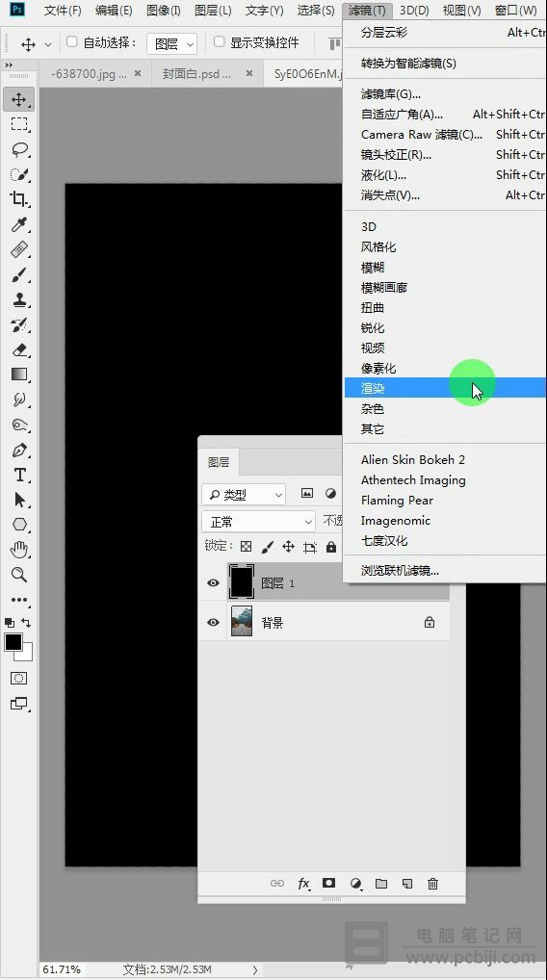Select the Lasso tool
Screen dimensions: 547x980
[18, 149]
